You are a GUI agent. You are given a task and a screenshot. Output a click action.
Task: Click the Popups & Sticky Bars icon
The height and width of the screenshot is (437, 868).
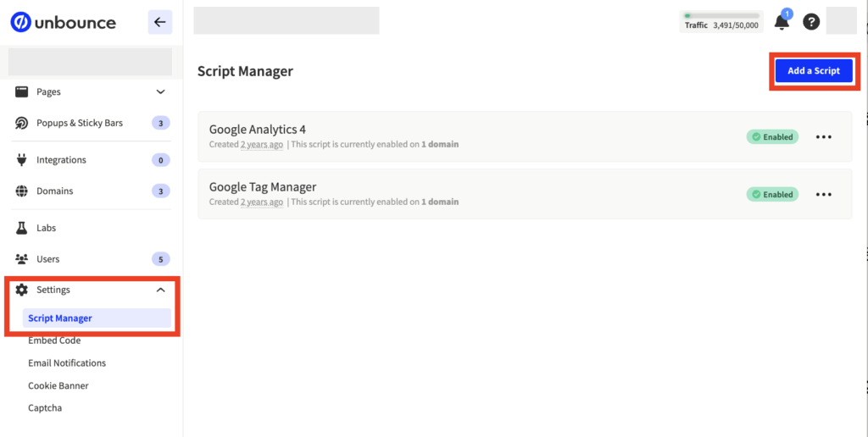tap(22, 123)
